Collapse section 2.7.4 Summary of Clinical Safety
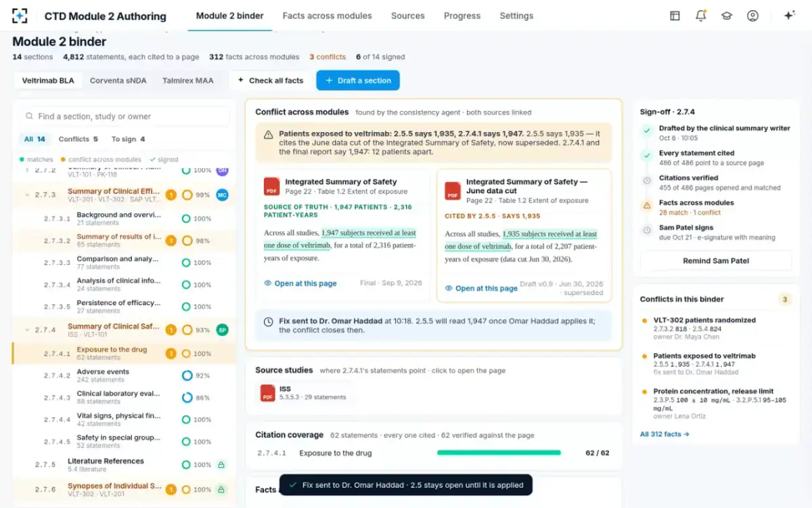Viewport: 812px width, 508px height. [x=27, y=330]
